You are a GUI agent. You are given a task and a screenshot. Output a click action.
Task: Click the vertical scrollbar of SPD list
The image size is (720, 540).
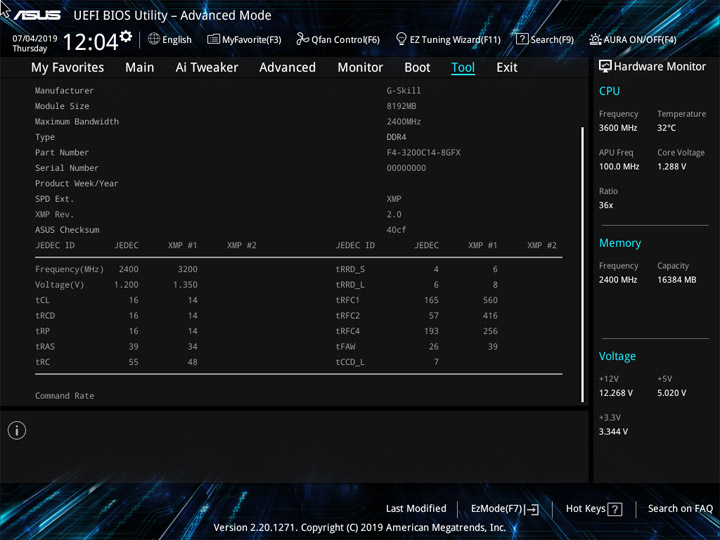coord(583,264)
